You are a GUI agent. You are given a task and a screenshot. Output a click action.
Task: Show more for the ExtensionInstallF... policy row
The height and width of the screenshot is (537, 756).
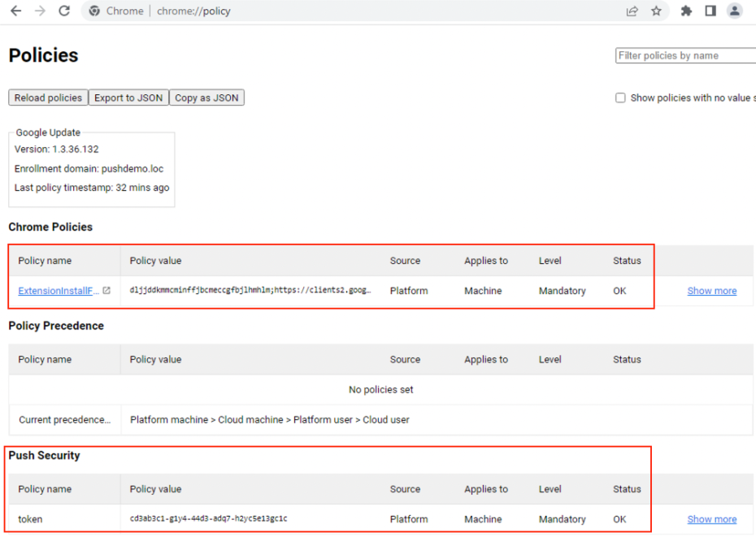click(x=711, y=291)
